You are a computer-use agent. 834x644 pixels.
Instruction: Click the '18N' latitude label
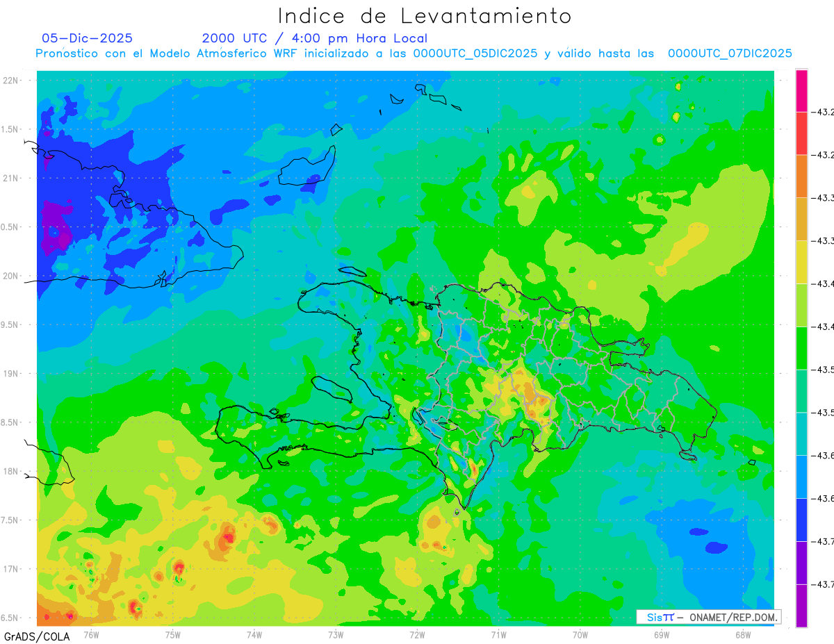coord(12,471)
